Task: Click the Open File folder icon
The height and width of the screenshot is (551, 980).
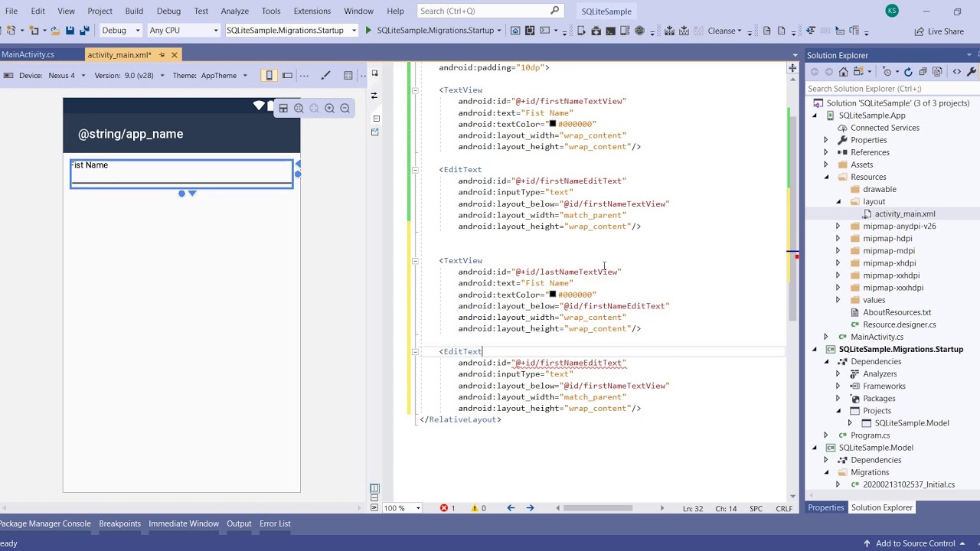Action: click(x=55, y=31)
